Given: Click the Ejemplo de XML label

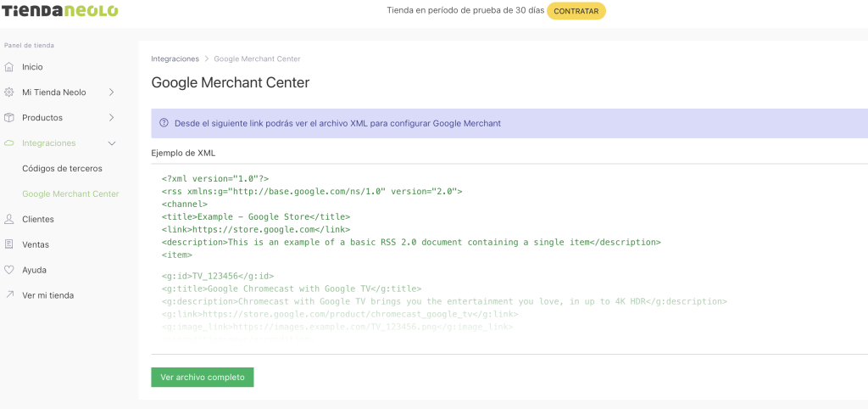Looking at the screenshot, I should [x=183, y=154].
